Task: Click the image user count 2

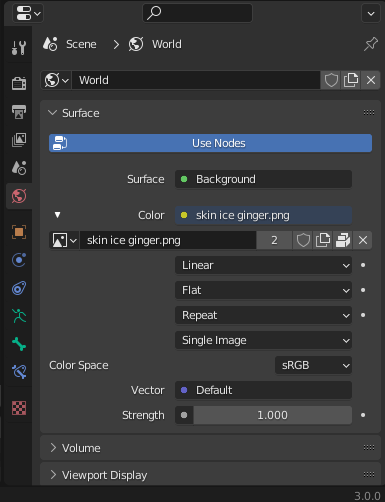Action: (274, 240)
